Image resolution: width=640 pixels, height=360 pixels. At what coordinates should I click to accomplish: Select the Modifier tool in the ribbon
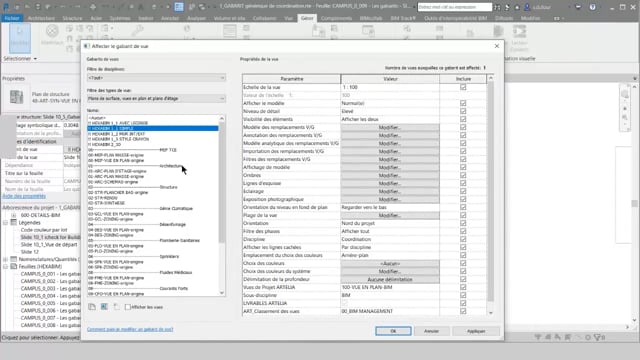click(x=20, y=38)
